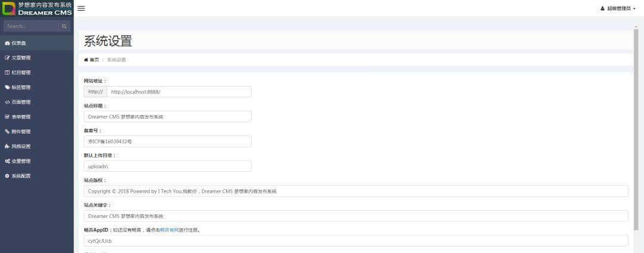Click the checkbox icon beside 表单管理
644x253 pixels.
point(7,117)
